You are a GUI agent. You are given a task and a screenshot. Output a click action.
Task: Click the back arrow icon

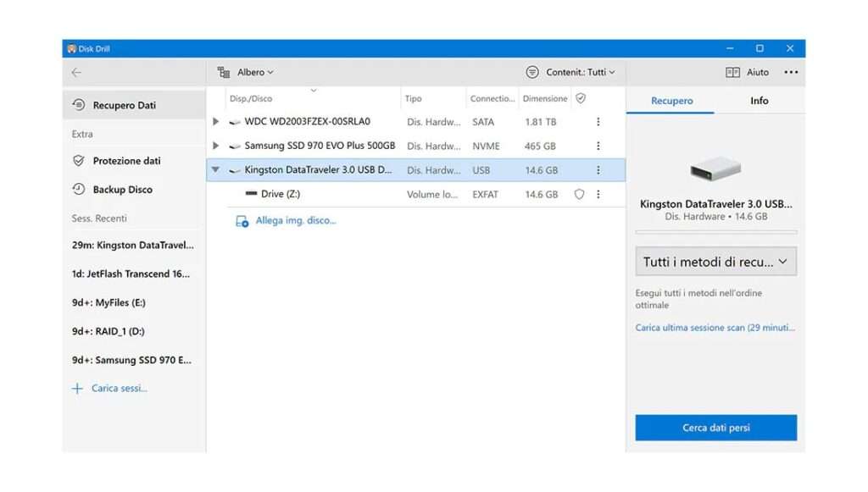(x=76, y=73)
